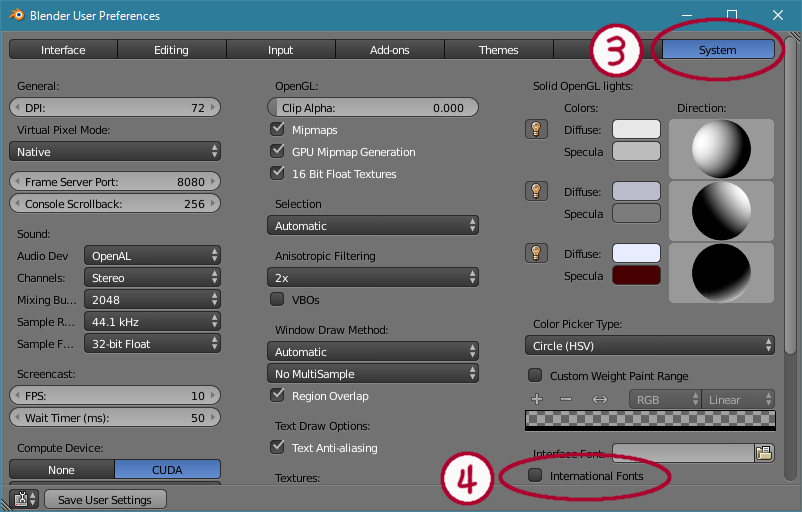
Task: Click the plus icon on color ramp
Action: (537, 400)
